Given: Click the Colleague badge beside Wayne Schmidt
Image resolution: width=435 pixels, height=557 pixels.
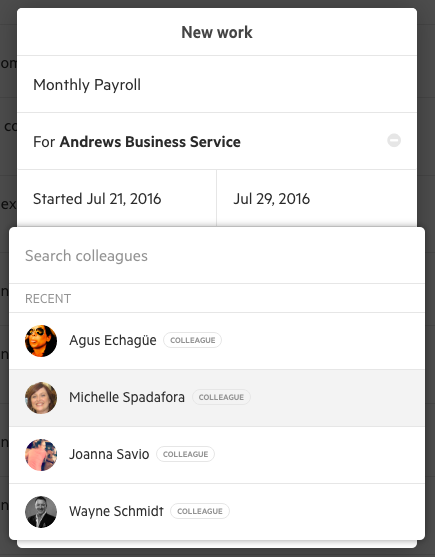Looking at the screenshot, I should [200, 511].
